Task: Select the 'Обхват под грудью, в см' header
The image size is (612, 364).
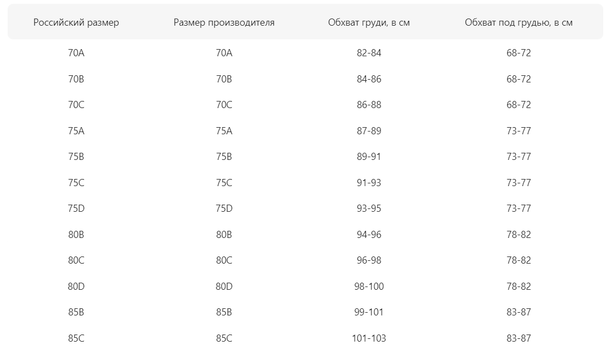Action: point(519,22)
